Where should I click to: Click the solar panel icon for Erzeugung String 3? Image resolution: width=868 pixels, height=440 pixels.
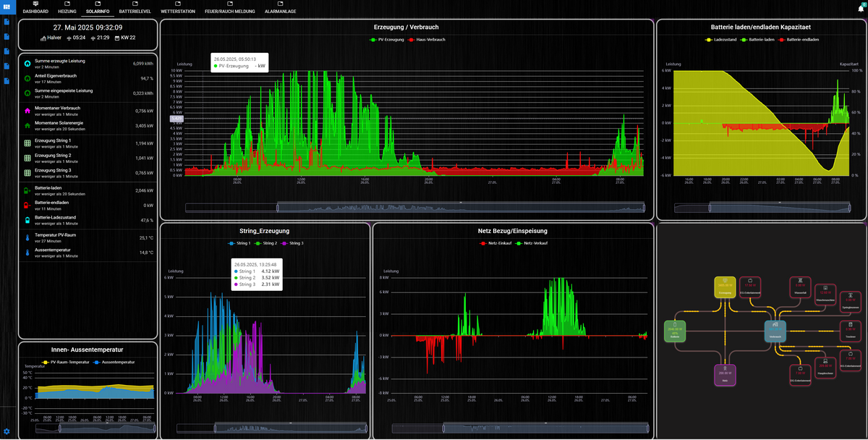click(27, 172)
